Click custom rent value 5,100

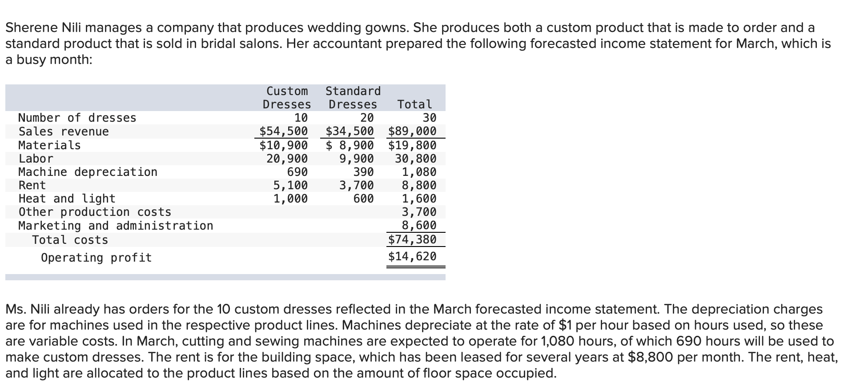(x=290, y=185)
